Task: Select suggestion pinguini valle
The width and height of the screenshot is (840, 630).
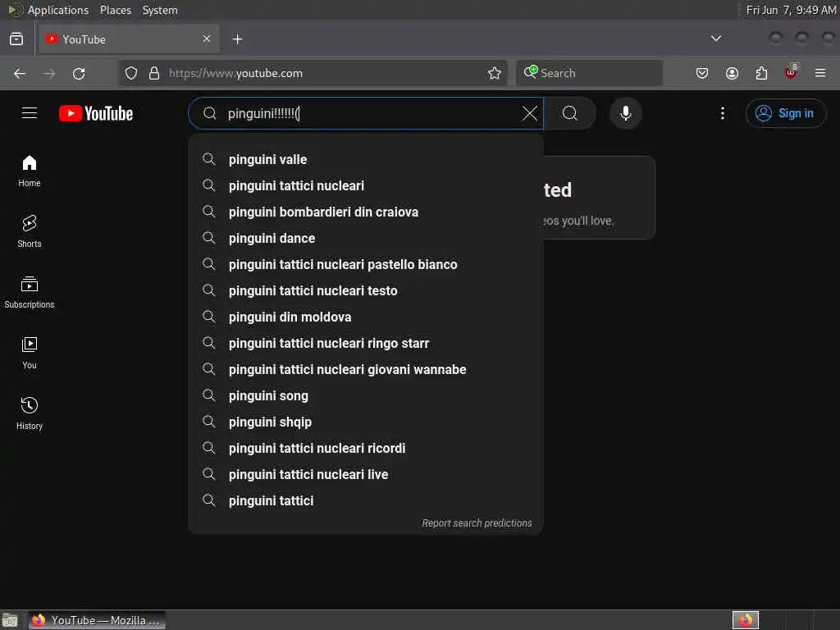Action: click(366, 160)
